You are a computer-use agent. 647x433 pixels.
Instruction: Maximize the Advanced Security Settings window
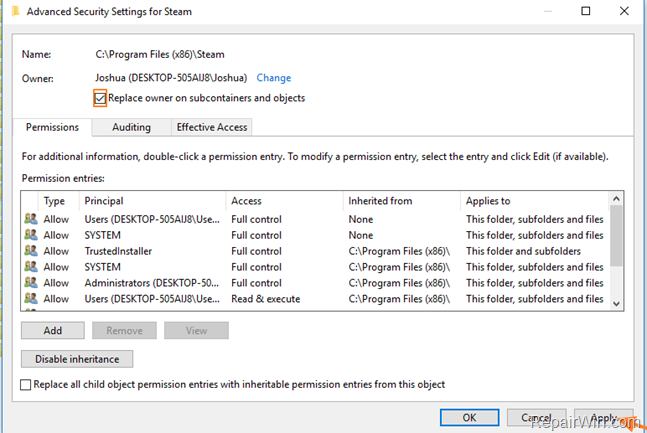[x=586, y=11]
